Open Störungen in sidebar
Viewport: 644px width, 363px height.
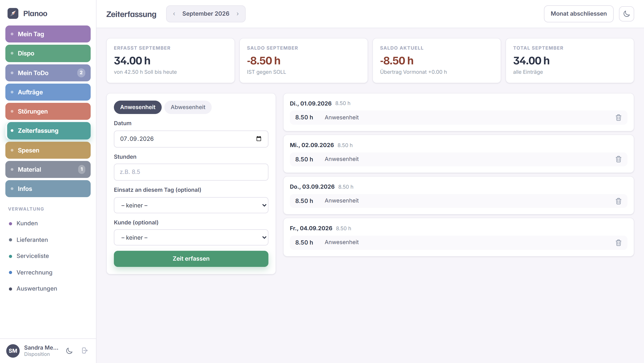pyautogui.click(x=48, y=111)
